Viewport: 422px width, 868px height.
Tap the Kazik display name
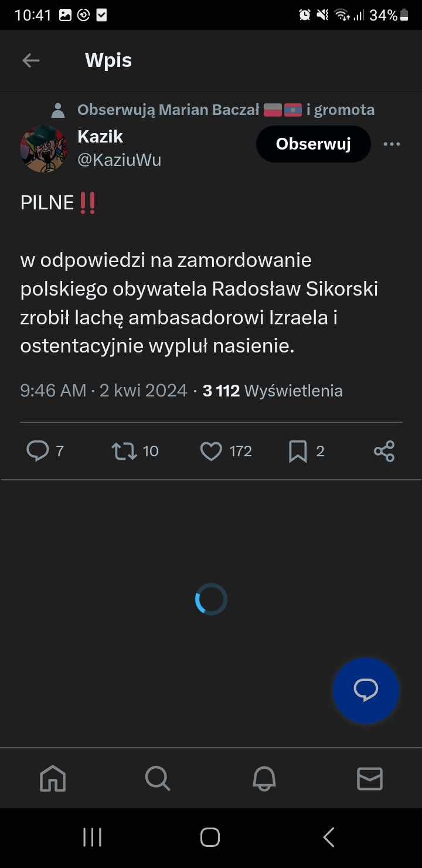[x=100, y=137]
